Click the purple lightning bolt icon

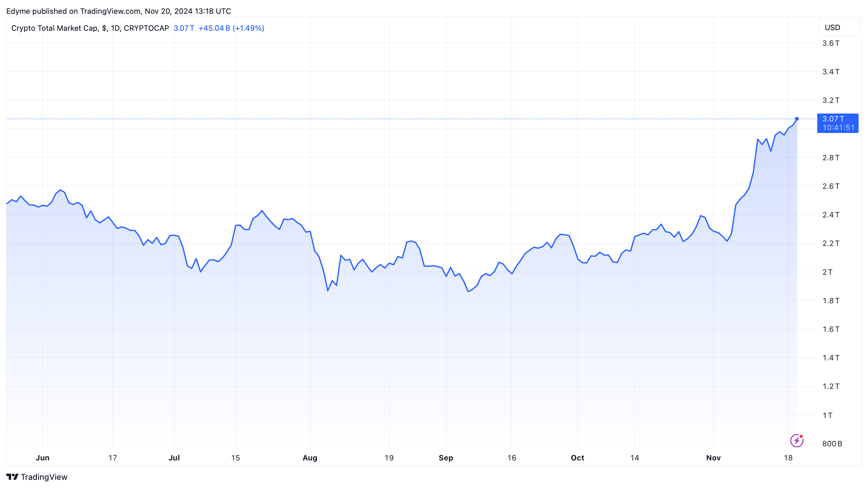click(x=797, y=440)
